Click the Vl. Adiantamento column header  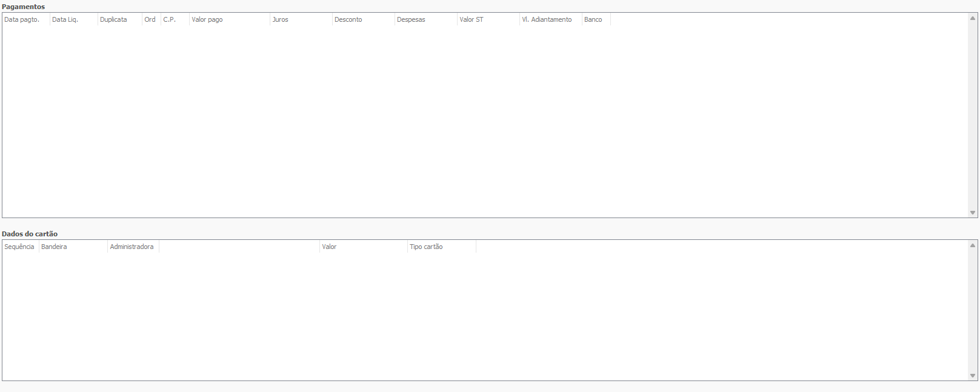pos(550,19)
